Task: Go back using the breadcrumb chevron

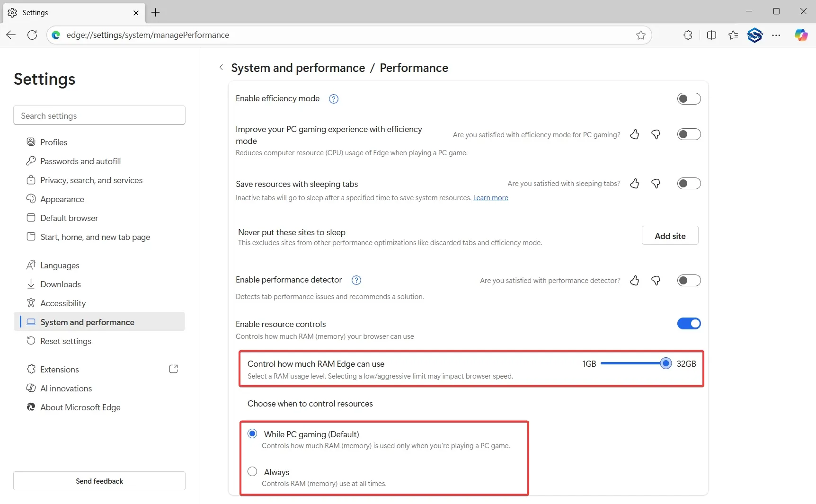Action: pos(221,68)
